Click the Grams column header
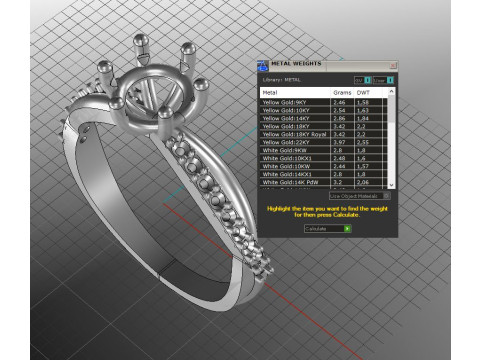 [x=342, y=93]
